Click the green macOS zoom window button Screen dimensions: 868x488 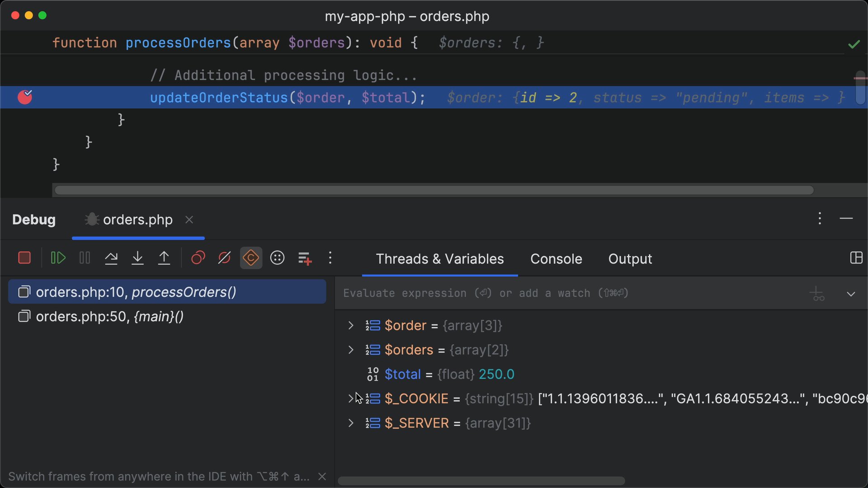(x=42, y=15)
